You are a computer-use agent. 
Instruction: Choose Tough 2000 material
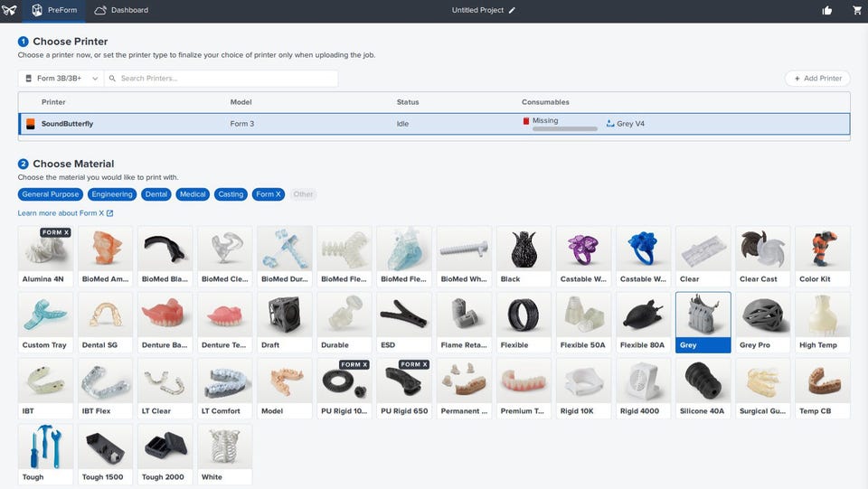pos(165,455)
